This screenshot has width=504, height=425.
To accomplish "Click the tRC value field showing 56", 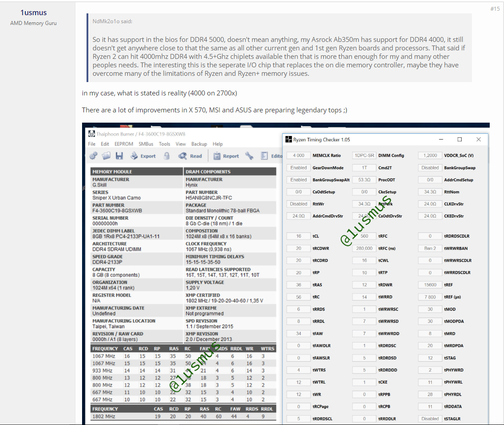I will click(x=298, y=297).
